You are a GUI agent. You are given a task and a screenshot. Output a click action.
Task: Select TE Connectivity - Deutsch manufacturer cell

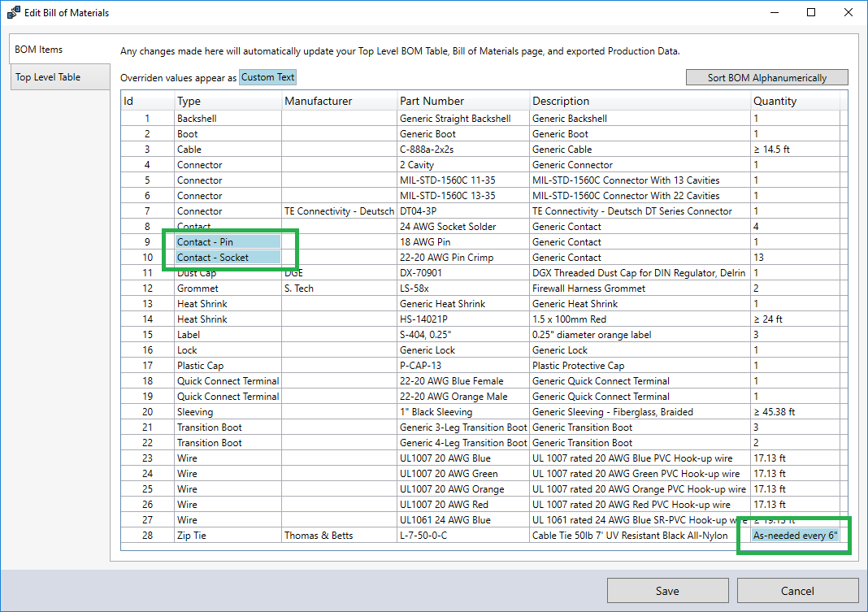coord(340,211)
